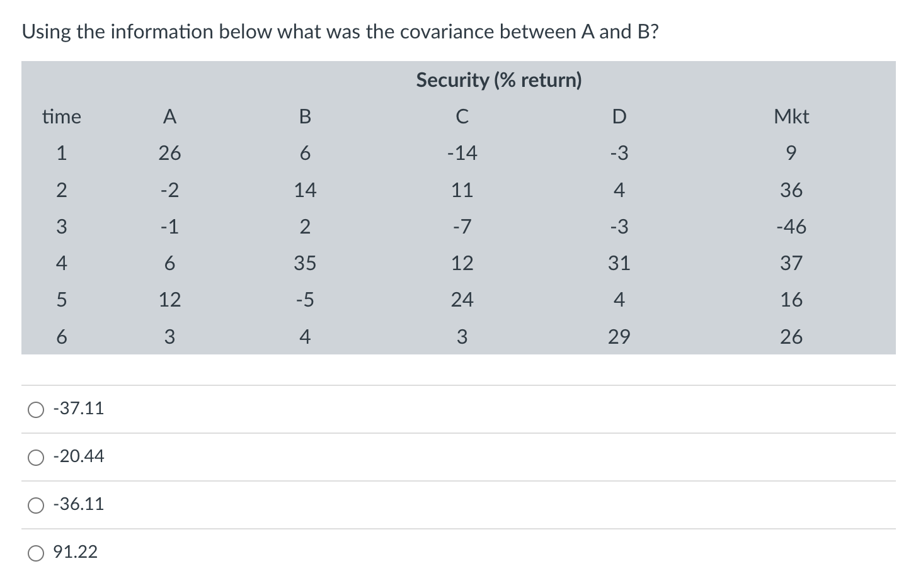The image size is (911, 588).
Task: Select the 91.22 answer option
Action: point(36,553)
